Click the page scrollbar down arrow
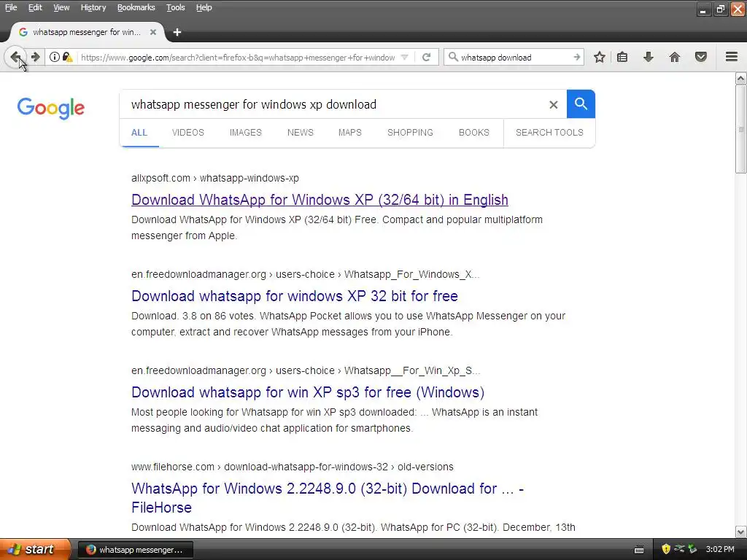Screen dimensions: 747x560 (x=741, y=532)
